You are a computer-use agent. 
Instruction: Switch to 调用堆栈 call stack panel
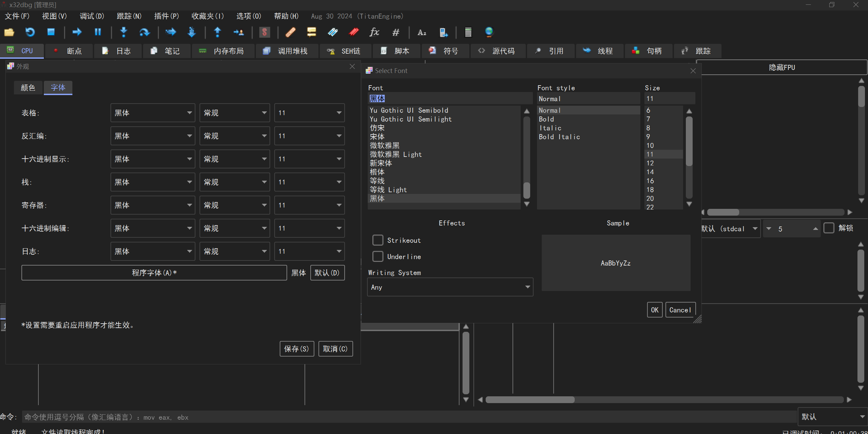point(291,50)
